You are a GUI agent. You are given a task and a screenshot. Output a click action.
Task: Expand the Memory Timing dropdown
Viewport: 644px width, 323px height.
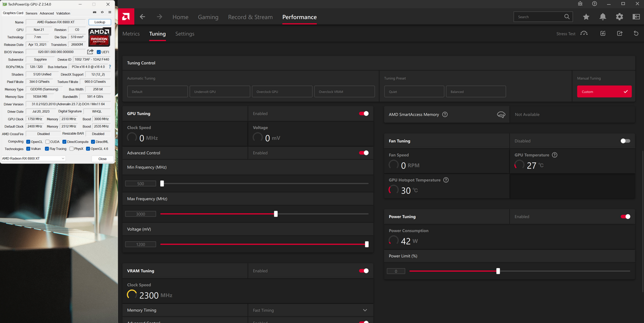pos(365,310)
